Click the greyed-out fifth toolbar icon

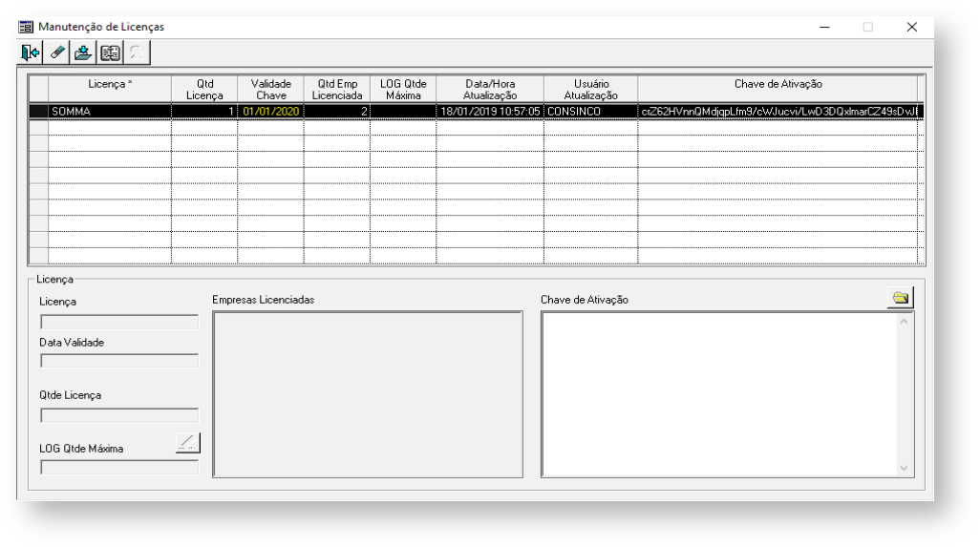(x=137, y=53)
